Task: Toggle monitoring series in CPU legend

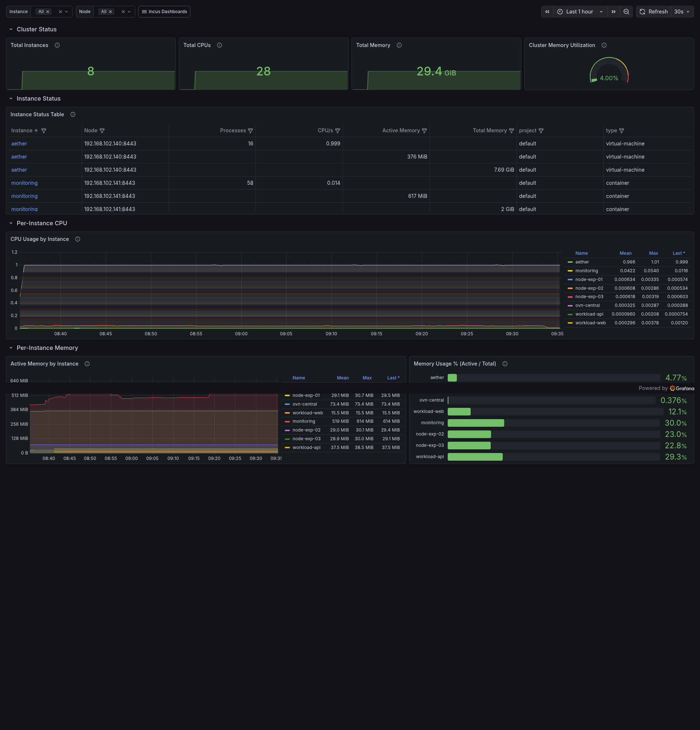Action: (x=586, y=271)
